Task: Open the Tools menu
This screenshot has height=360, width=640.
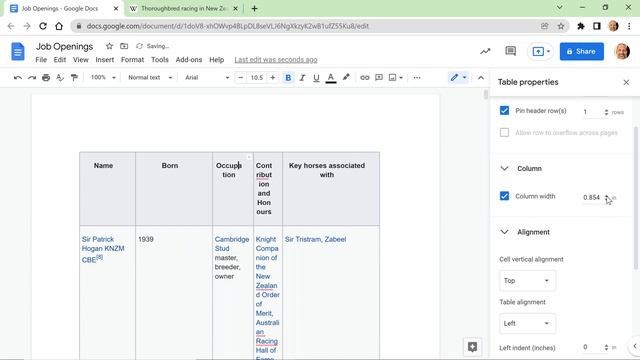Action: [x=160, y=60]
